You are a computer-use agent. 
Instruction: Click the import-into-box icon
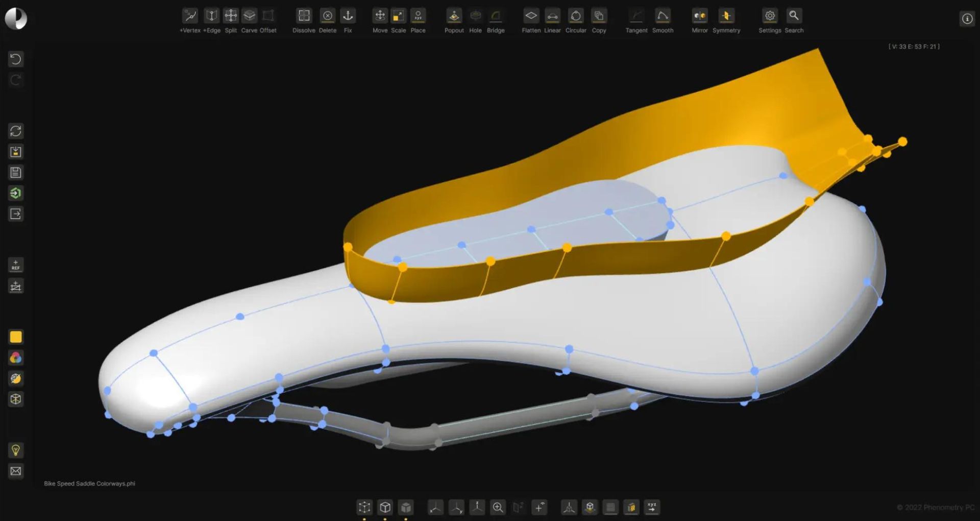(x=16, y=152)
